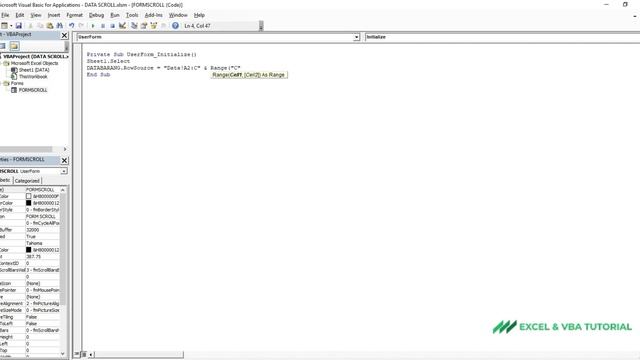Open Project Explorer from the toolbar icon
Viewport: 640px width, 360px height.
click(134, 26)
